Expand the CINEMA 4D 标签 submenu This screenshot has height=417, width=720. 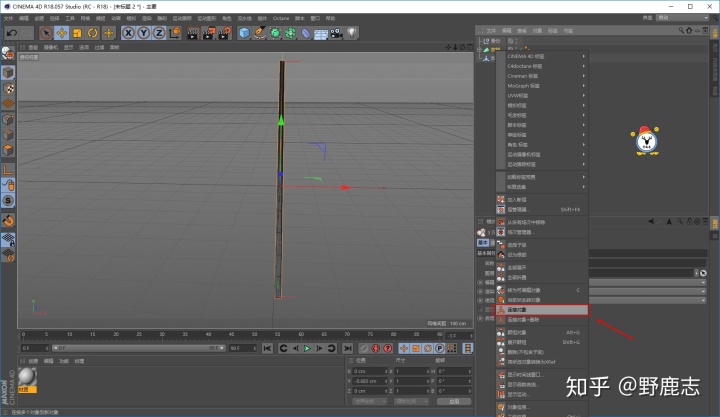[542, 56]
